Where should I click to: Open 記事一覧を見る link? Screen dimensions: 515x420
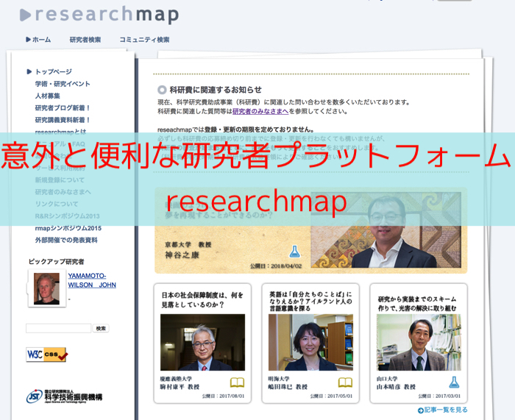pyautogui.click(x=442, y=410)
